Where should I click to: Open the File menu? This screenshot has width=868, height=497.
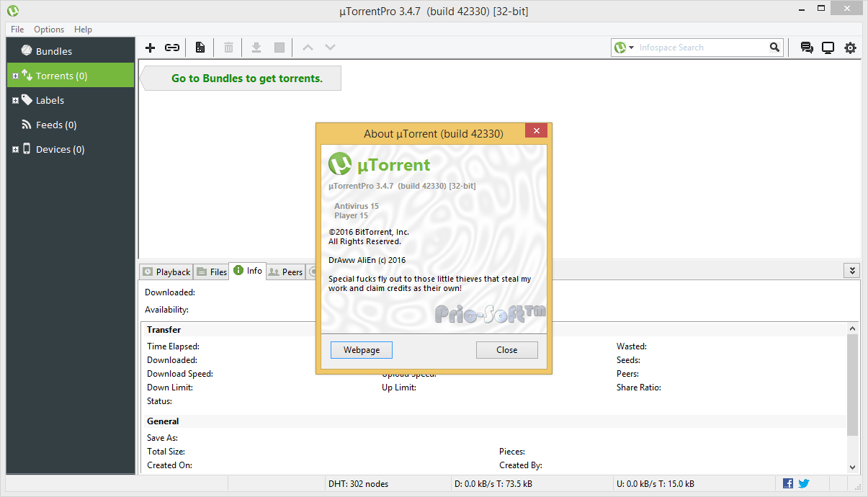[17, 30]
